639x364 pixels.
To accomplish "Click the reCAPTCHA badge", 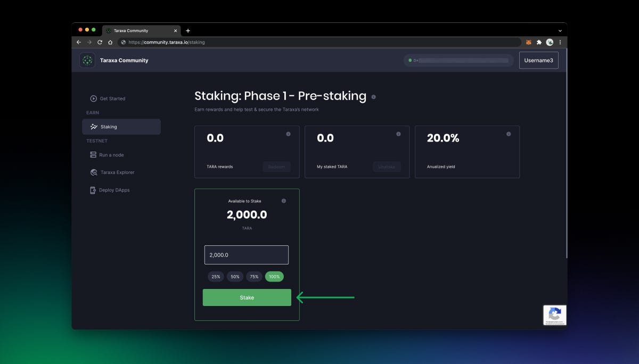I will 555,315.
